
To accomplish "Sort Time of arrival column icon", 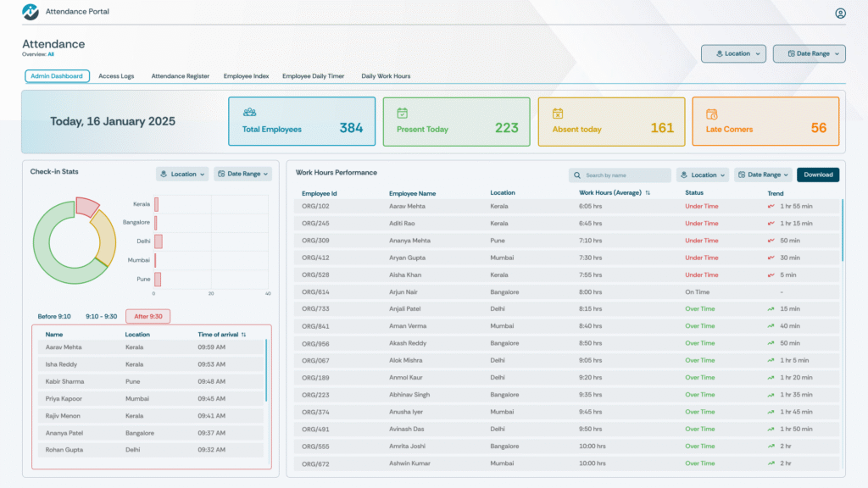I will (x=243, y=335).
